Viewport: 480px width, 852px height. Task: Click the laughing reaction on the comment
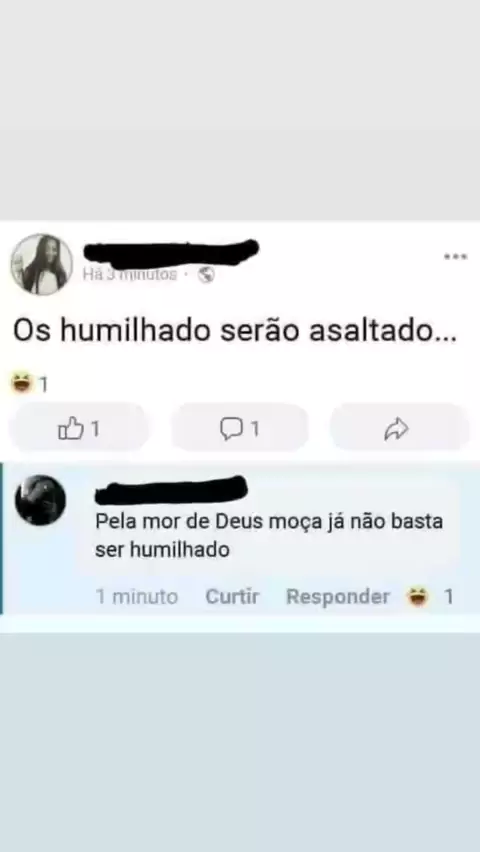click(418, 597)
